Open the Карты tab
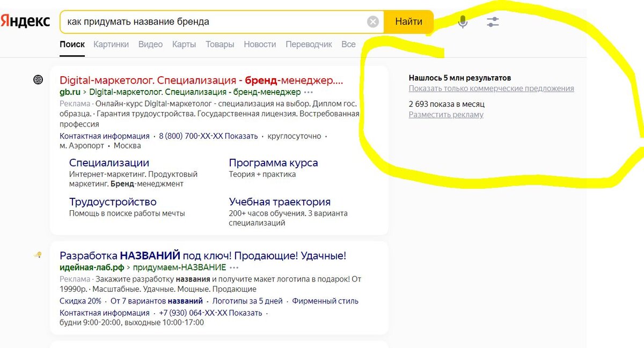 coord(184,45)
